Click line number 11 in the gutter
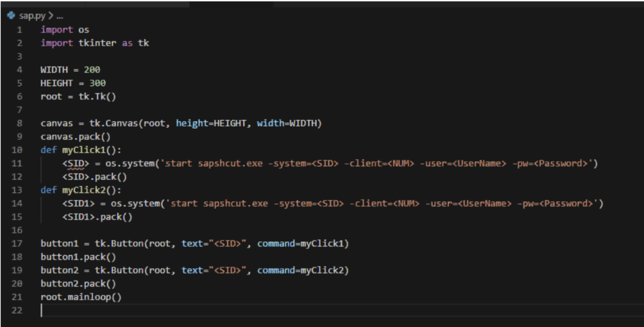 18,163
